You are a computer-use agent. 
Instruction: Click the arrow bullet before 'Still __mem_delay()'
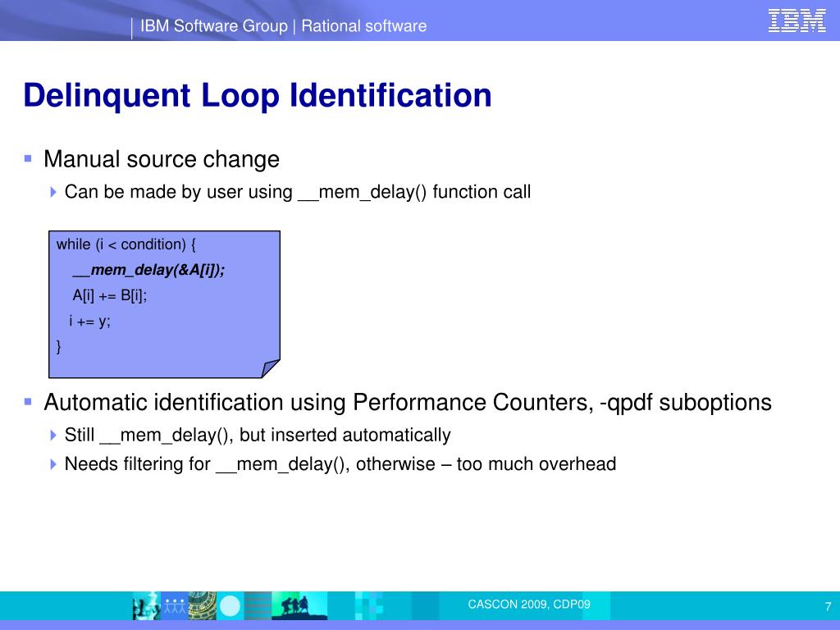pos(53,435)
